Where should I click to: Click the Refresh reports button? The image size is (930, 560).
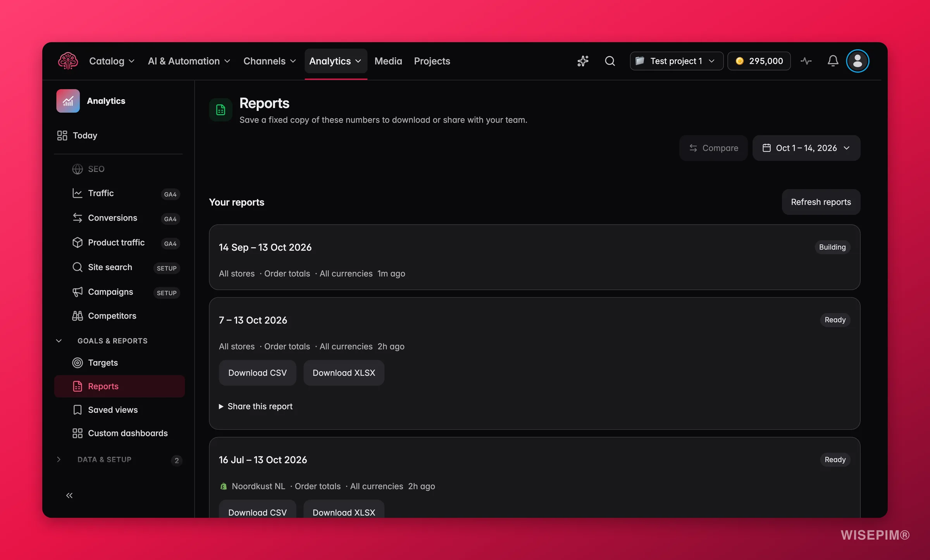pos(821,202)
